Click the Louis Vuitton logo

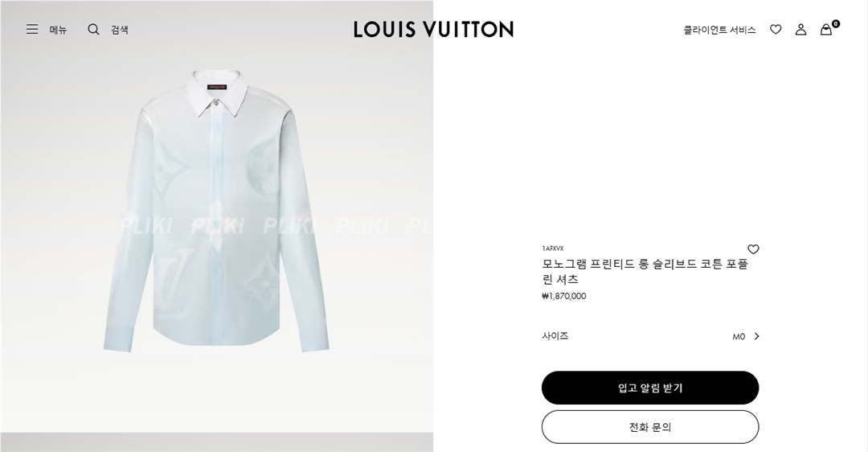tap(433, 30)
